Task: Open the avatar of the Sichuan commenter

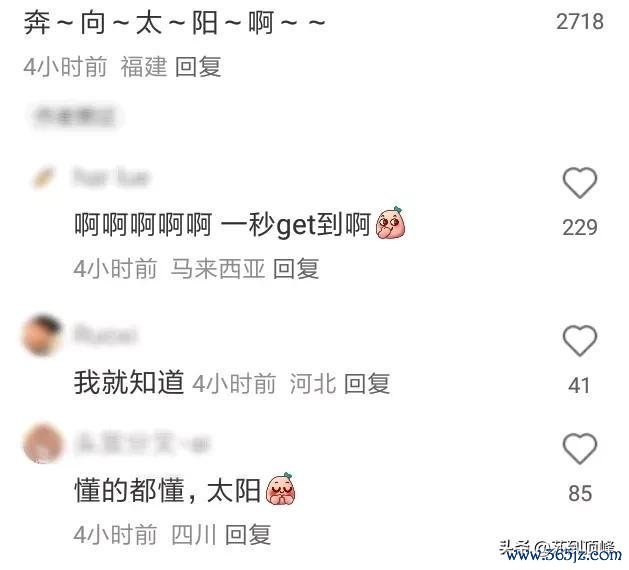Action: tap(43, 443)
